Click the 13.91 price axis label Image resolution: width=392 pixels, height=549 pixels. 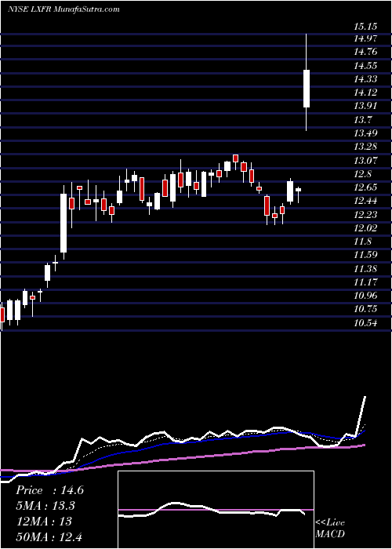(365, 106)
